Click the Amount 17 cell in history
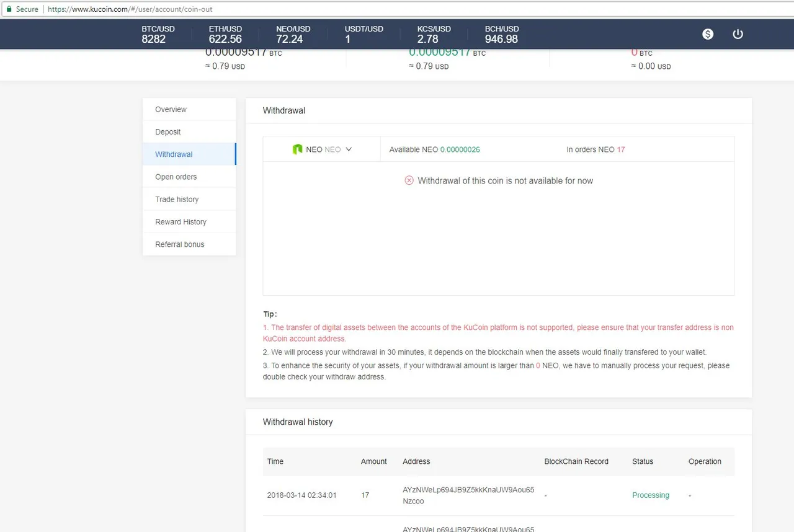Image resolution: width=794 pixels, height=532 pixels. point(365,495)
